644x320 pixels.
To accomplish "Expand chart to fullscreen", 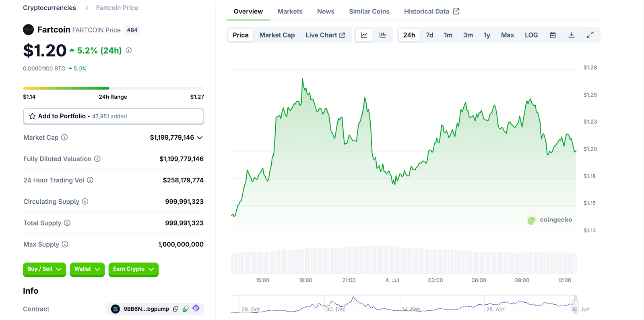I will click(x=590, y=35).
